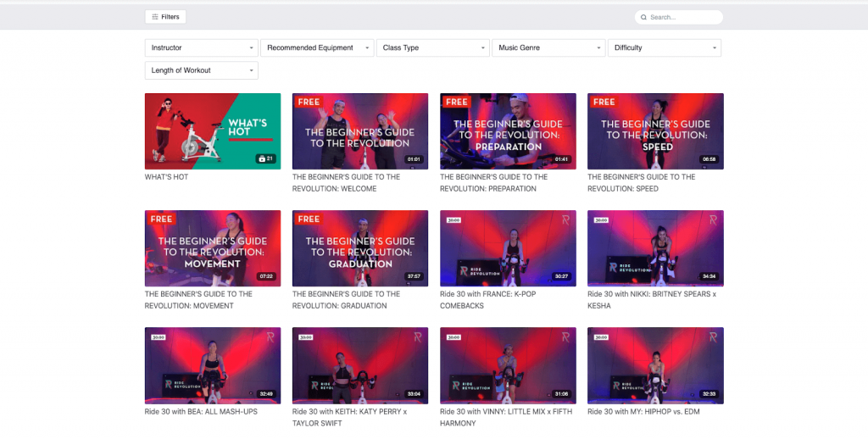Open Ride 30 with FRANCE thumbnail
This screenshot has height=439, width=868.
pos(508,248)
